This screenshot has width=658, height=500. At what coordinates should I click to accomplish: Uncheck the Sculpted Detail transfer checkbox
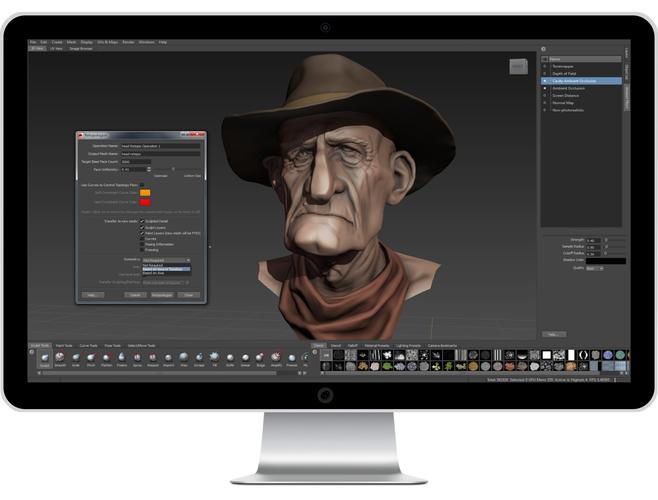coord(142,221)
